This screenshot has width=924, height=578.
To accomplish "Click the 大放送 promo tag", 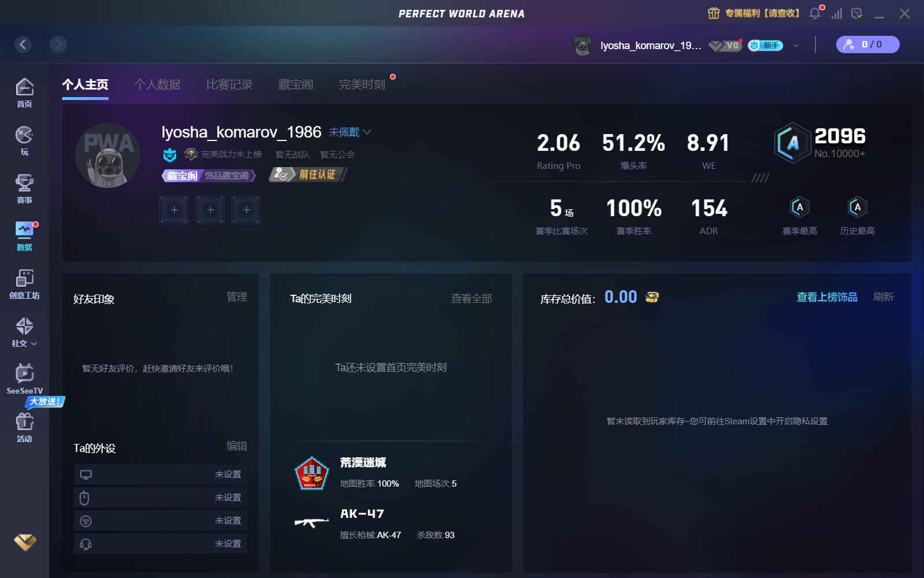I will pos(45,402).
